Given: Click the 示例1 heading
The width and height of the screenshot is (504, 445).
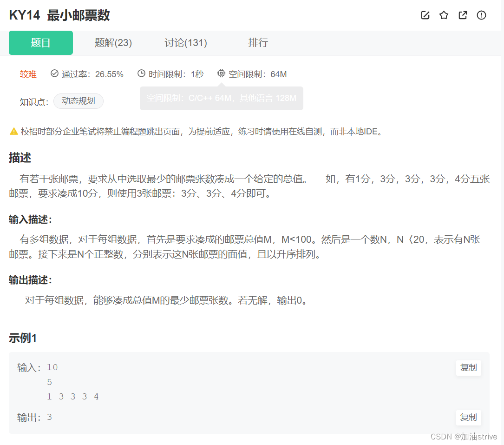Looking at the screenshot, I should tap(23, 338).
